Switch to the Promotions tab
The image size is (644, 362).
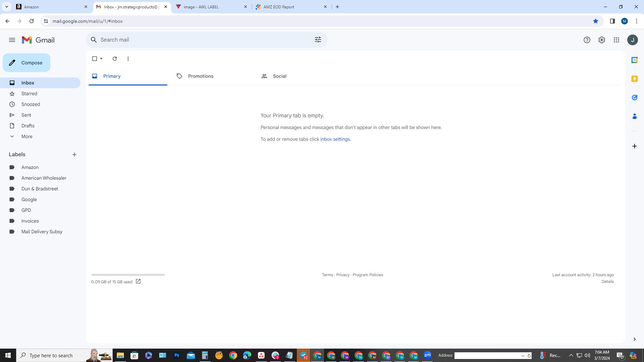[212, 76]
